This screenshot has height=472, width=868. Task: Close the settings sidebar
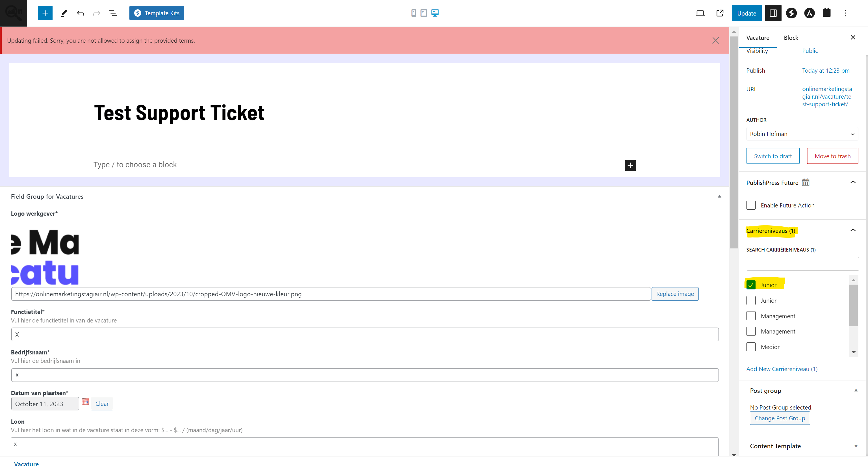tap(853, 37)
